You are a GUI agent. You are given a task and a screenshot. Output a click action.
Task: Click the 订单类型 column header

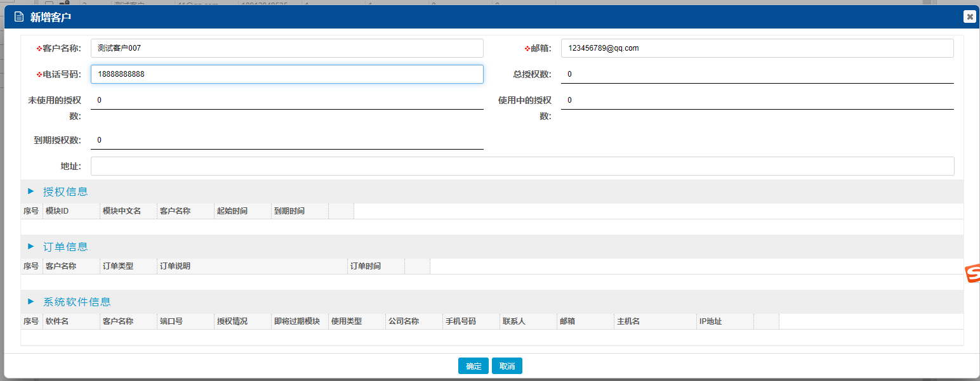(x=128, y=266)
